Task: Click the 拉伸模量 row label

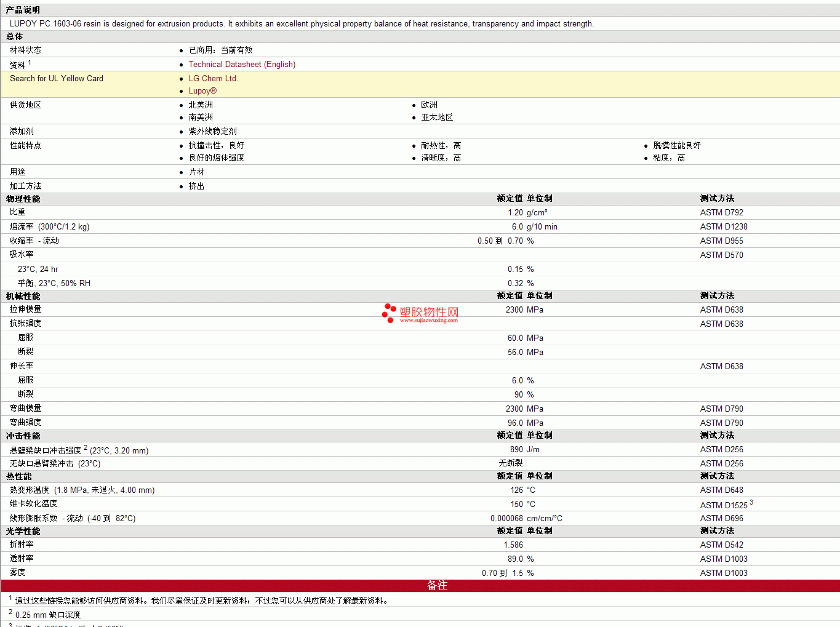Action: click(25, 309)
